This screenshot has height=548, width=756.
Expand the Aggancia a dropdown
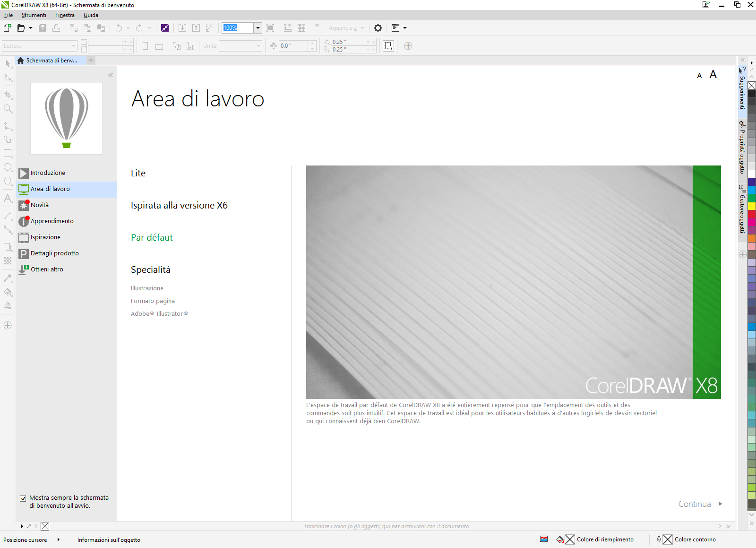pos(362,28)
